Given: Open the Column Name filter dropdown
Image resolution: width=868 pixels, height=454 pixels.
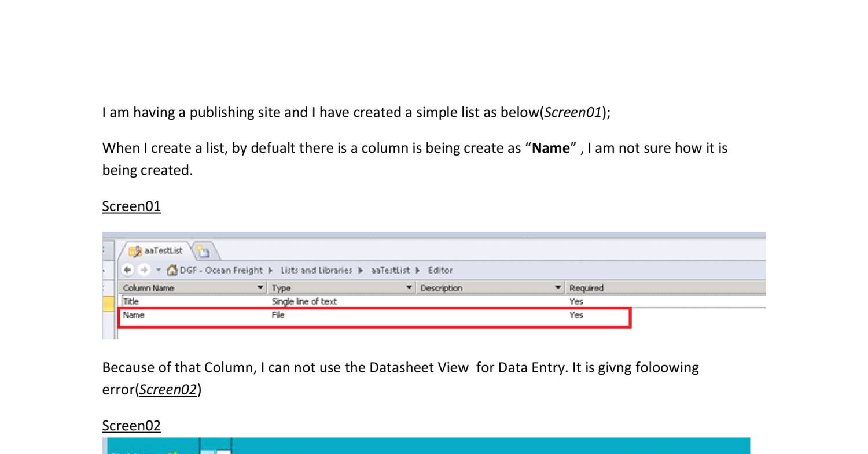Looking at the screenshot, I should click(x=260, y=287).
